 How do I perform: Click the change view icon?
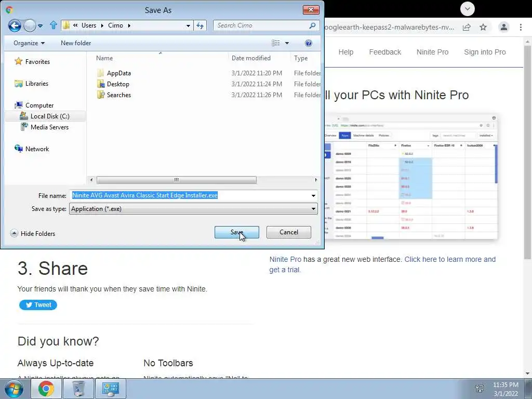(x=276, y=43)
